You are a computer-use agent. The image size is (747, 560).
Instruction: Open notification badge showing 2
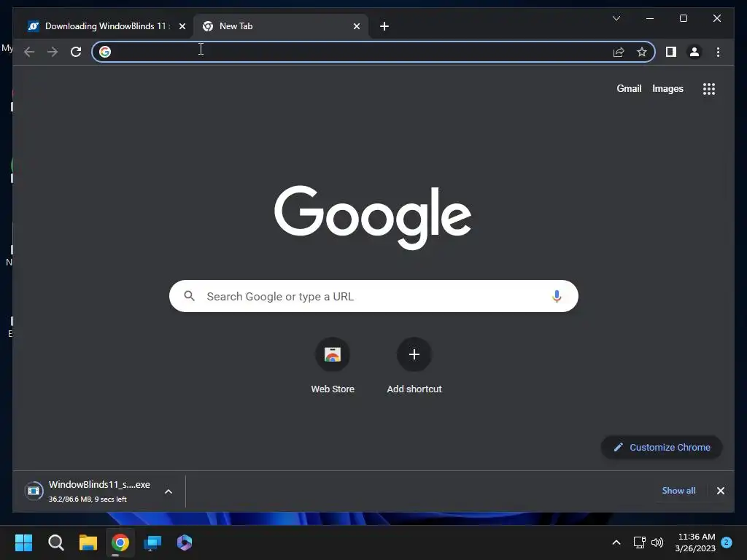coord(727,542)
